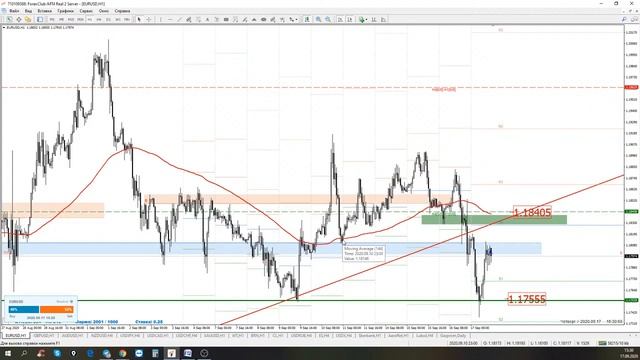Toggle the H1 timeframe button

pyautogui.click(x=89, y=20)
